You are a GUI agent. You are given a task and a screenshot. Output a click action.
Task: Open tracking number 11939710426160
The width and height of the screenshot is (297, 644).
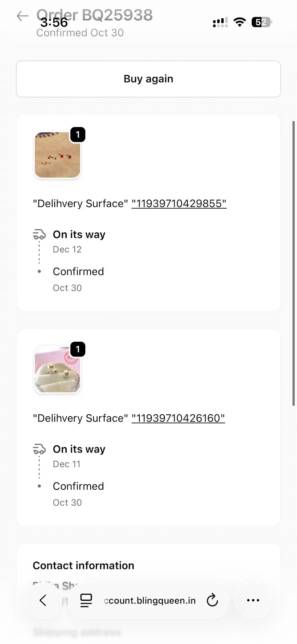pos(178,418)
